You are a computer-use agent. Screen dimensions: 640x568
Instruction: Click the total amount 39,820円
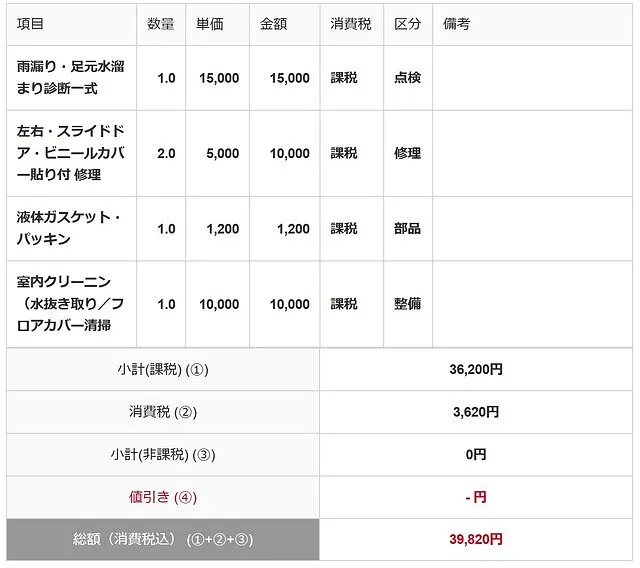476,540
